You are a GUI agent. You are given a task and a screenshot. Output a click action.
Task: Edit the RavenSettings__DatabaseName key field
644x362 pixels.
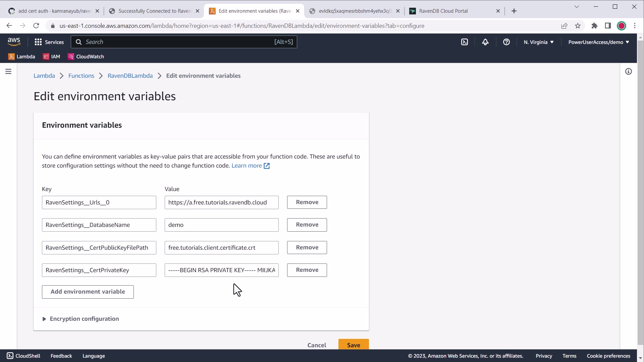click(x=99, y=225)
